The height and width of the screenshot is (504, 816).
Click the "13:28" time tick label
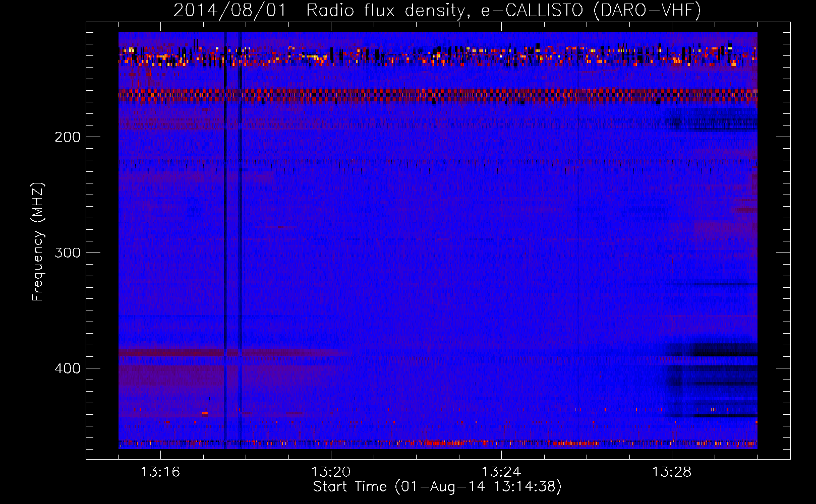click(672, 472)
